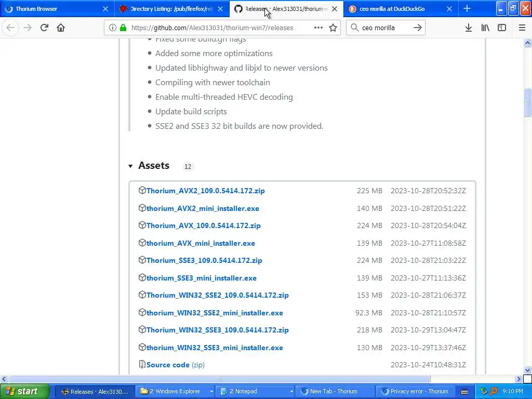The image size is (532, 399).
Task: Click the 9:10 PM system clock
Action: [x=513, y=392]
